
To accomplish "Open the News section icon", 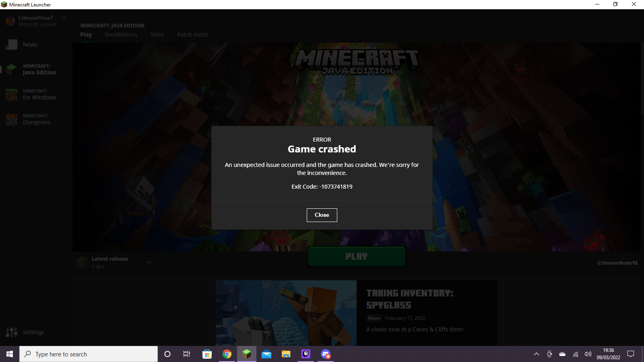I will click(x=12, y=45).
